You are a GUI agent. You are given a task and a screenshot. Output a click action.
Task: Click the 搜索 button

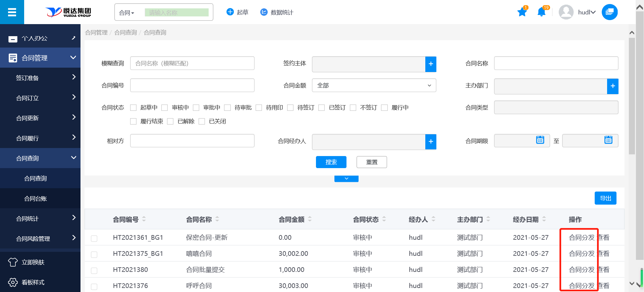coord(331,162)
